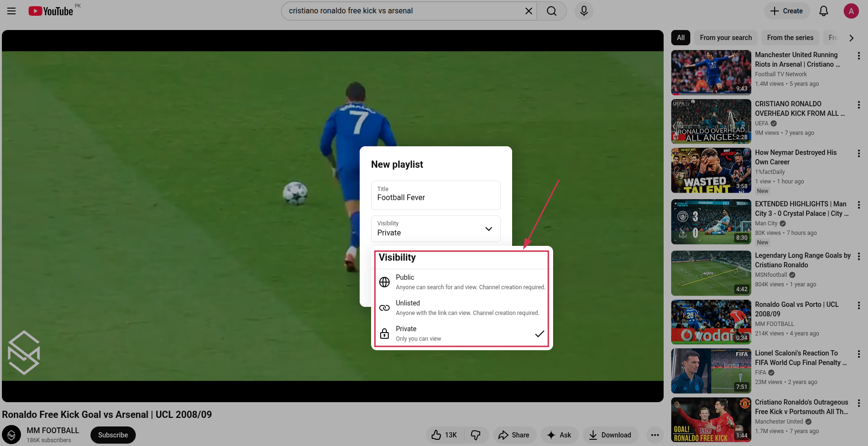Download the video
Screen dimensions: 868x446
pyautogui.click(x=610, y=435)
